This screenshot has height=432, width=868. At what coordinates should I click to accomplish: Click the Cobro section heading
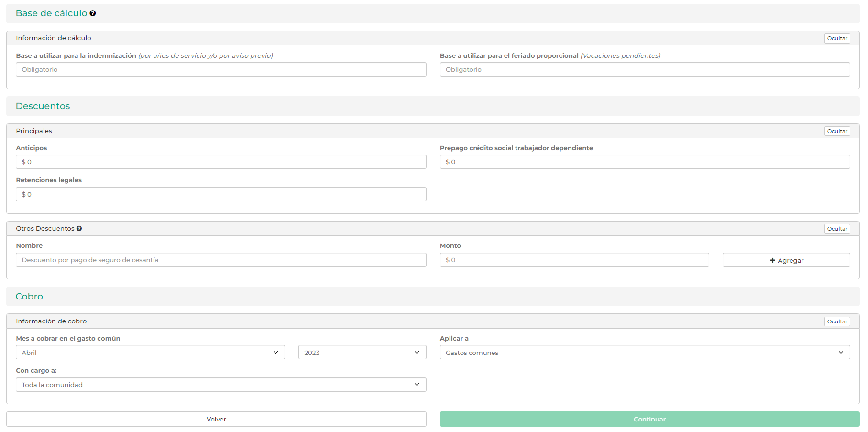[29, 297]
